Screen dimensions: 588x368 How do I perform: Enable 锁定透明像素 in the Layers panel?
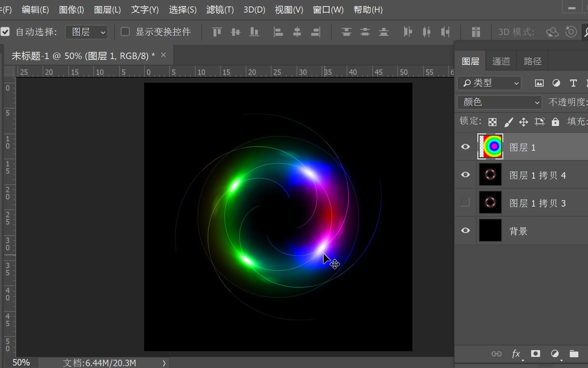coord(492,122)
